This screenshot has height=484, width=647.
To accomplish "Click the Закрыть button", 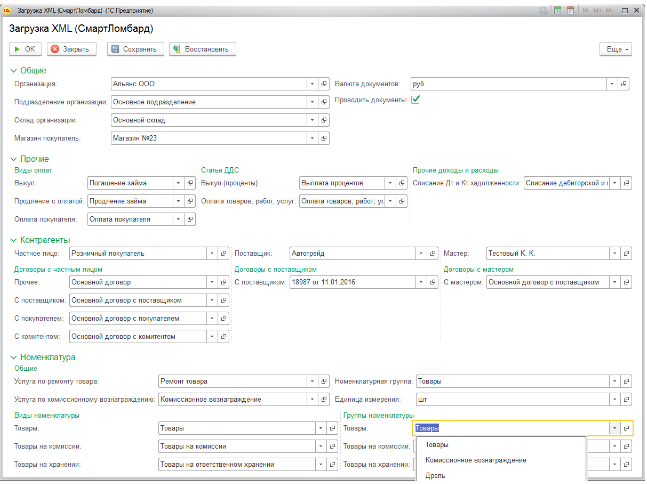I will click(x=71, y=49).
